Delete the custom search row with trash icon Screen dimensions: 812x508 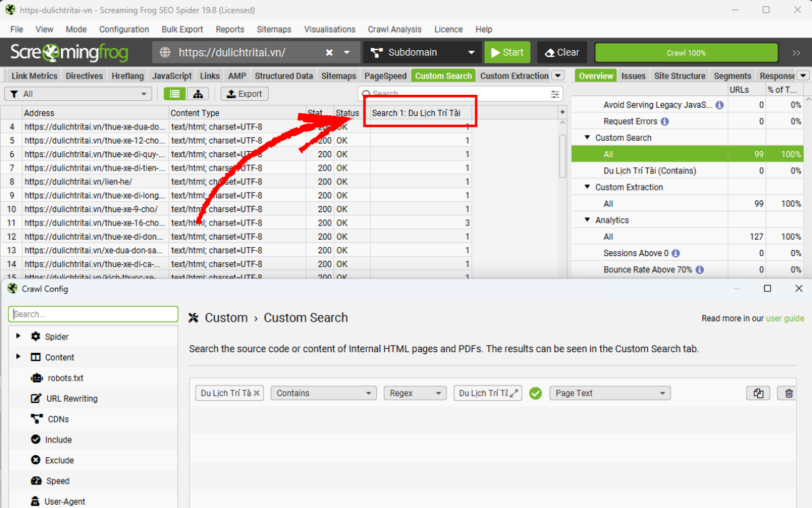click(x=788, y=394)
